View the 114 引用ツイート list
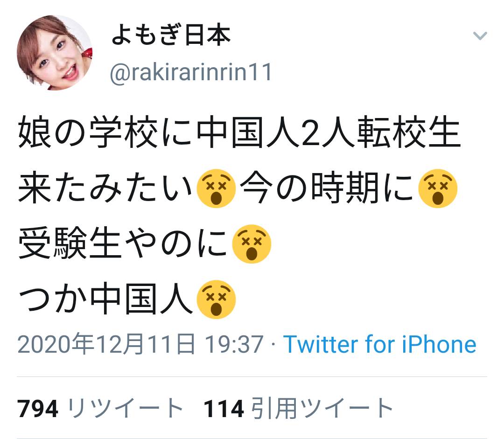Image resolution: width=504 pixels, height=439 pixels. (299, 409)
